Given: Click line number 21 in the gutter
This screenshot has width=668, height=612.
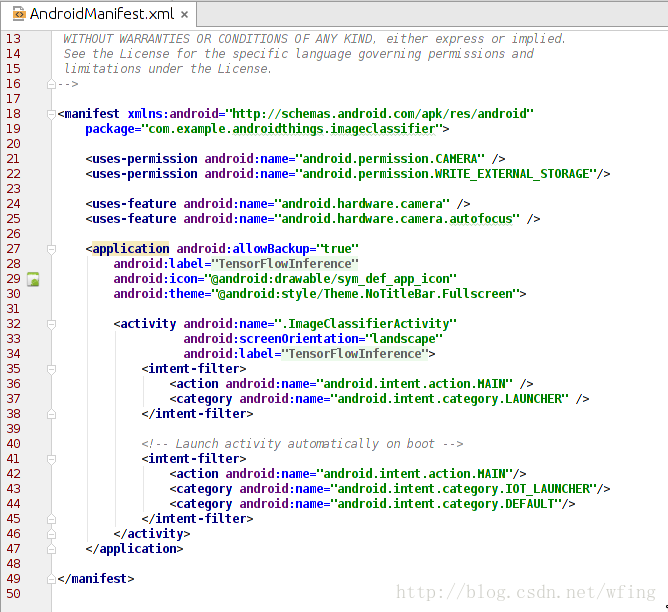Looking at the screenshot, I should click(13, 159).
